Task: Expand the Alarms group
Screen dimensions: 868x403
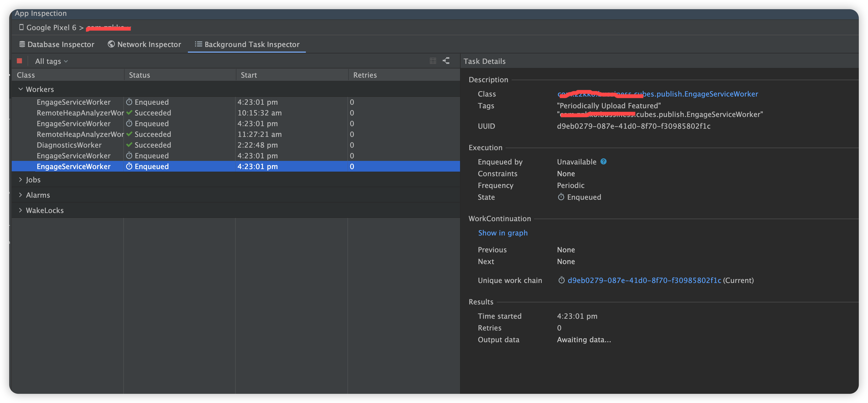Action: tap(21, 195)
